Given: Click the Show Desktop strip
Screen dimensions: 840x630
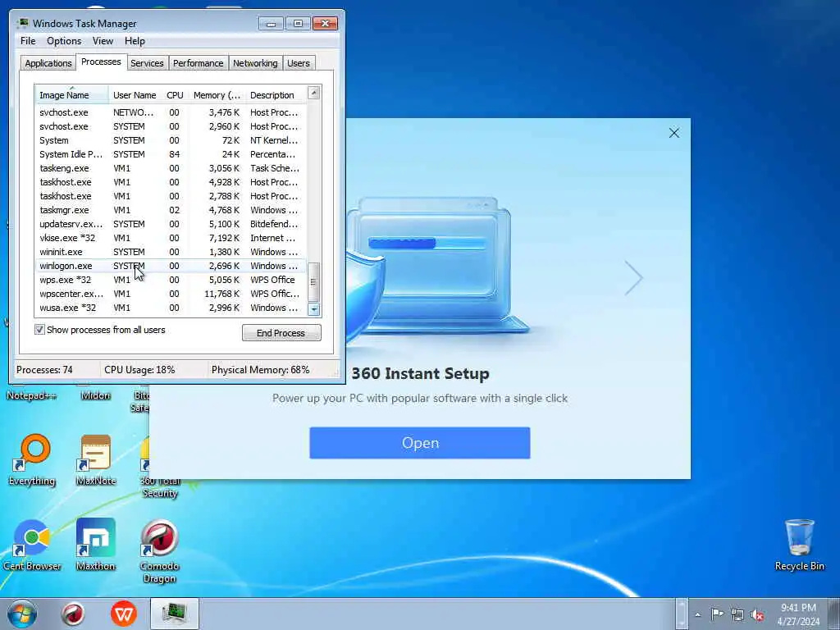Looking at the screenshot, I should point(836,614).
